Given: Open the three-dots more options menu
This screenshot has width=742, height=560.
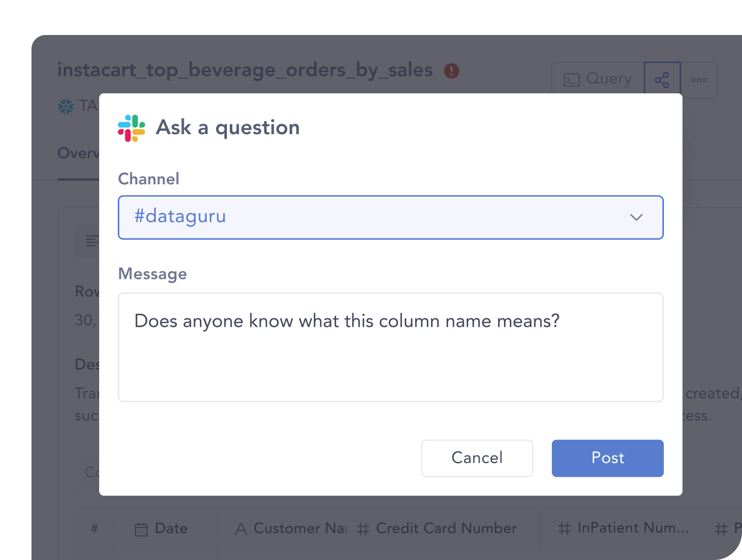Looking at the screenshot, I should (699, 79).
